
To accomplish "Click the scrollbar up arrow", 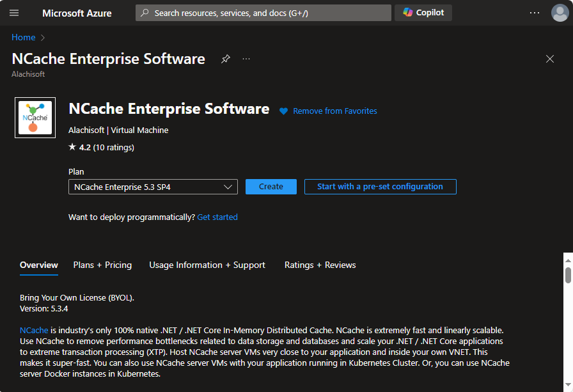I will pos(568,260).
